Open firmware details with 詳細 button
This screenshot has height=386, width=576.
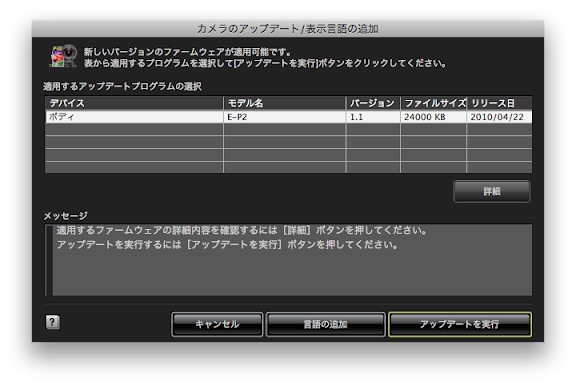point(492,191)
